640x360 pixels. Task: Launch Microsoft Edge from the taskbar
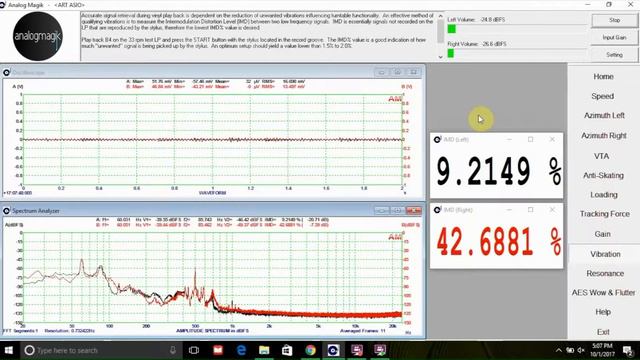241,350
